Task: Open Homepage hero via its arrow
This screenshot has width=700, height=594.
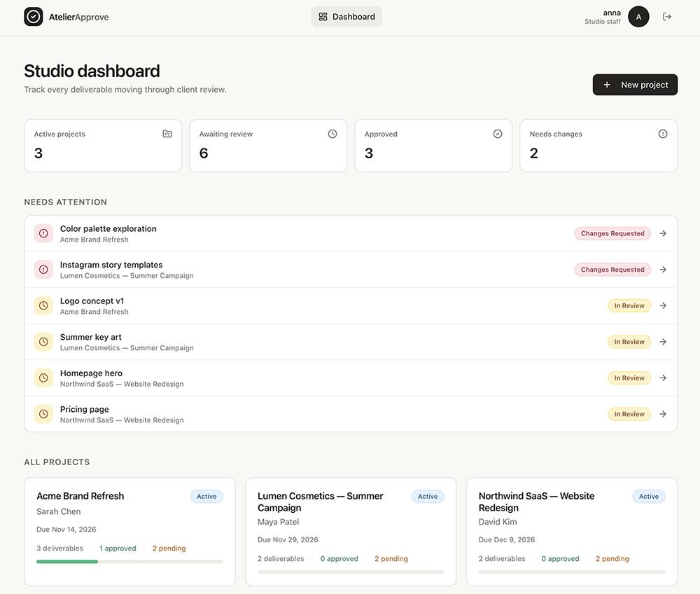Action: point(663,378)
